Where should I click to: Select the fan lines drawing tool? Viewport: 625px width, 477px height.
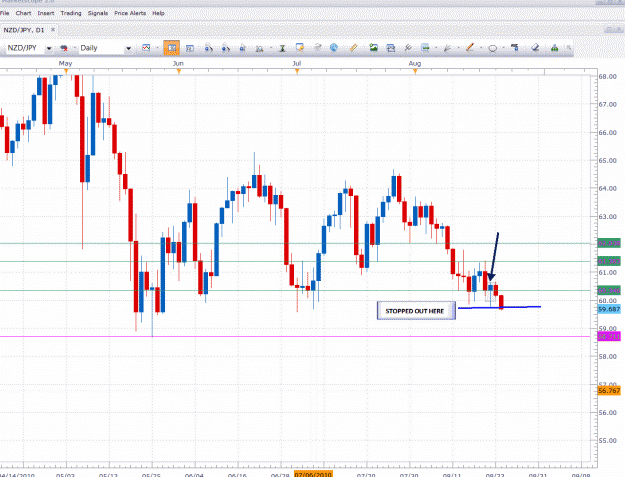447,48
